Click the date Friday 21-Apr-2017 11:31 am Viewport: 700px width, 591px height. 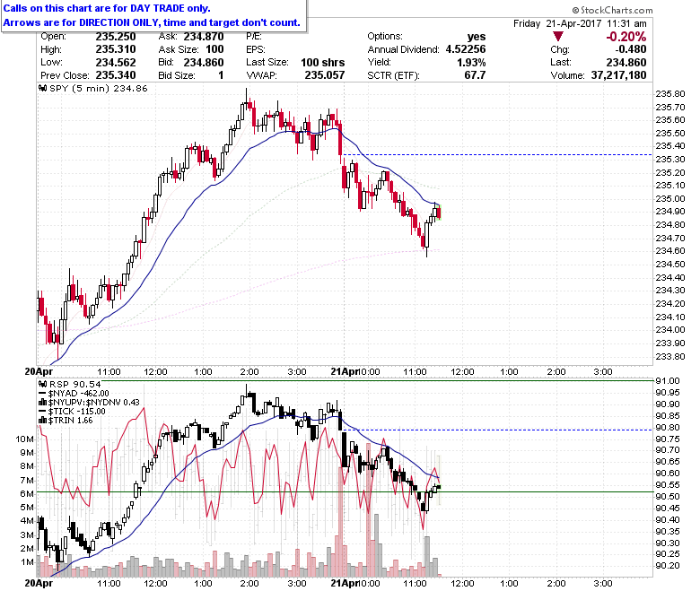coord(580,23)
